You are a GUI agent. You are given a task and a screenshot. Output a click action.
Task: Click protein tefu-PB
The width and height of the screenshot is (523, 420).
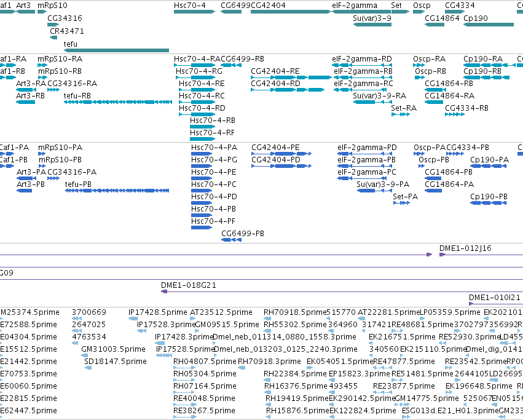[117, 190]
